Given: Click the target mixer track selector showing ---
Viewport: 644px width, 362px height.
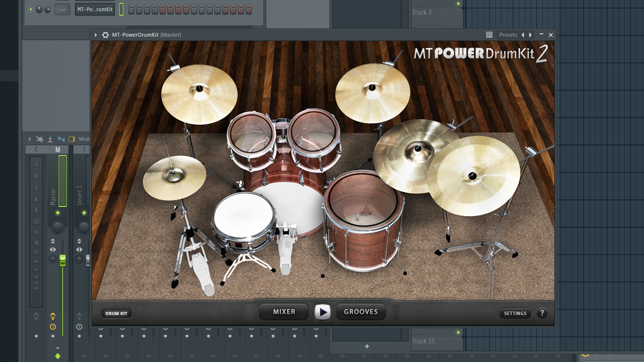Looking at the screenshot, I should 62,9.
